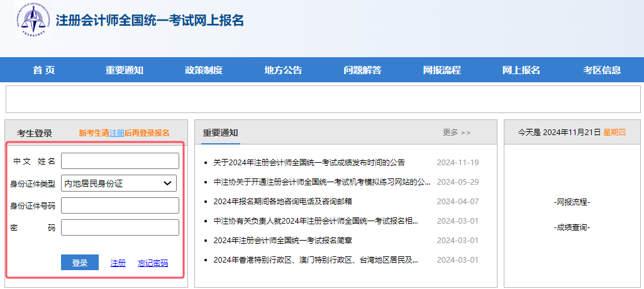Navigate to 网报流程 in the blue bar
644x289 pixels.
[441, 70]
